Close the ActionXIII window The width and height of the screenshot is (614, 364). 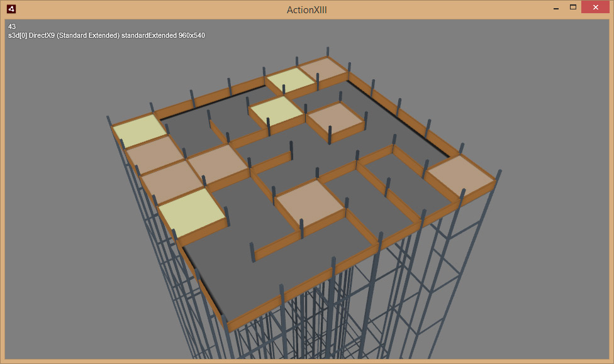595,8
